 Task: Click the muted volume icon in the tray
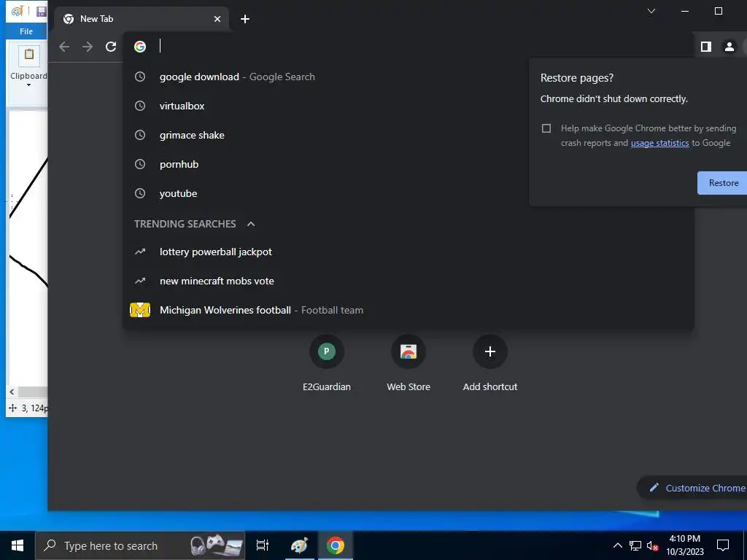[x=653, y=546]
